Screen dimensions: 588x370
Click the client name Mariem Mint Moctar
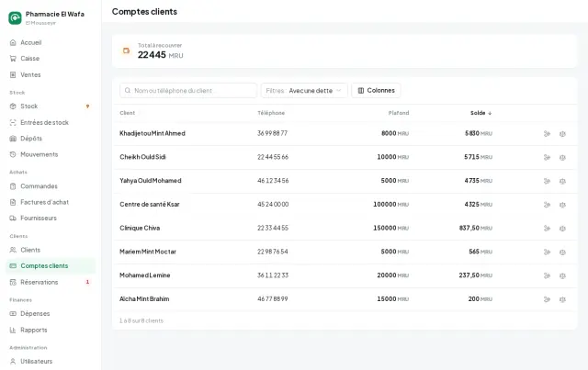point(148,252)
